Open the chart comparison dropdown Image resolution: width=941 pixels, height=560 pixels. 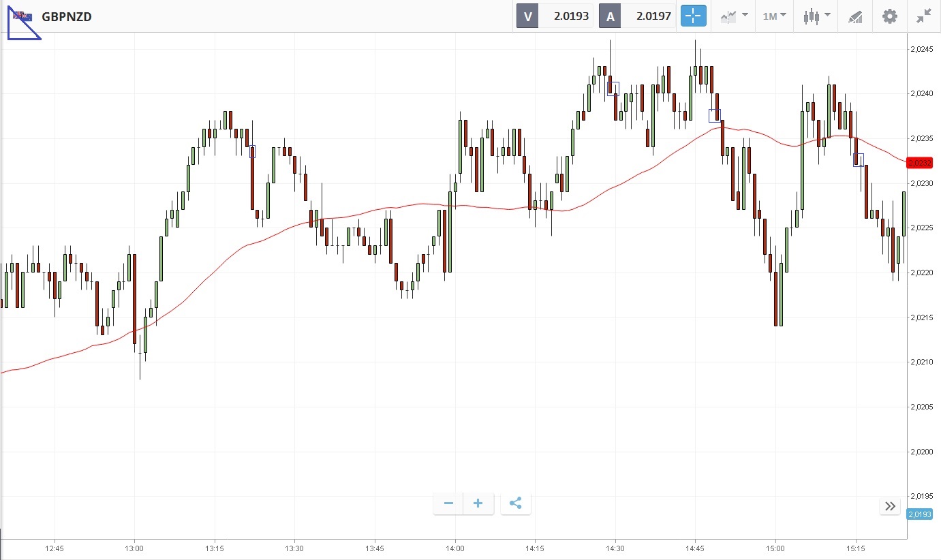pyautogui.click(x=734, y=16)
